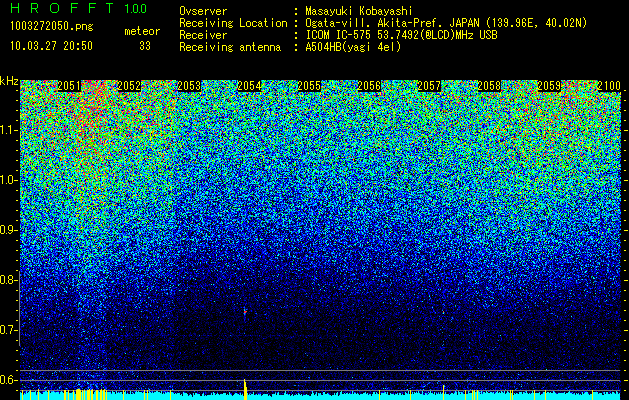Click the 1.0 frequency axis label

tap(7, 180)
